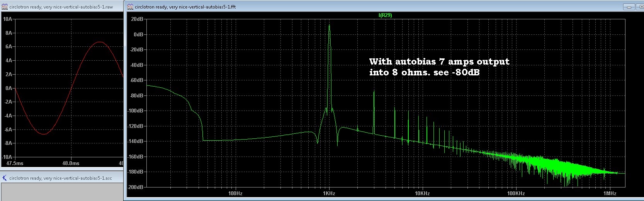Click the -4A label in the waveform window

pyautogui.click(x=8, y=116)
